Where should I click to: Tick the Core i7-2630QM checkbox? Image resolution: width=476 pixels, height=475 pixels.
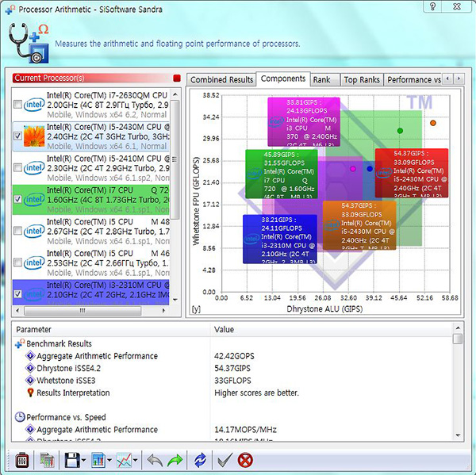point(18,105)
